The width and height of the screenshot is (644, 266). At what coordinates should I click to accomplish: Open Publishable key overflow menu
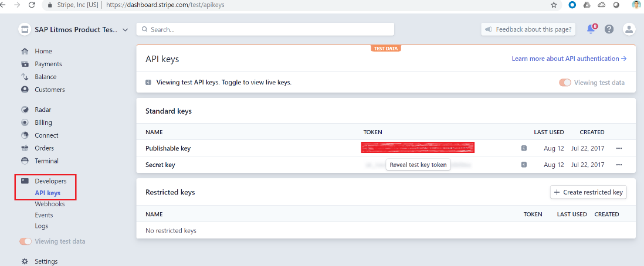pos(619,148)
